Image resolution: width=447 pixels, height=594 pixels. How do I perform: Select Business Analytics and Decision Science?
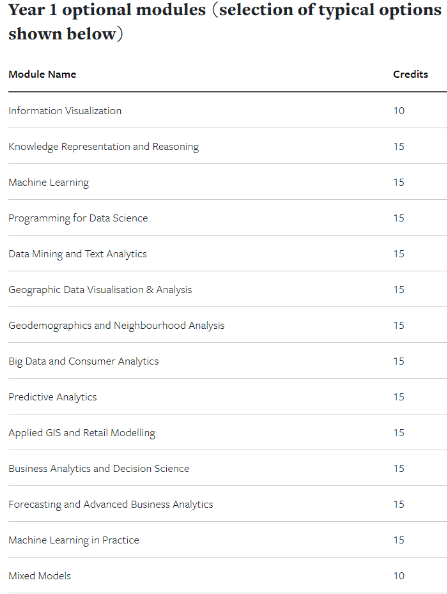click(99, 469)
